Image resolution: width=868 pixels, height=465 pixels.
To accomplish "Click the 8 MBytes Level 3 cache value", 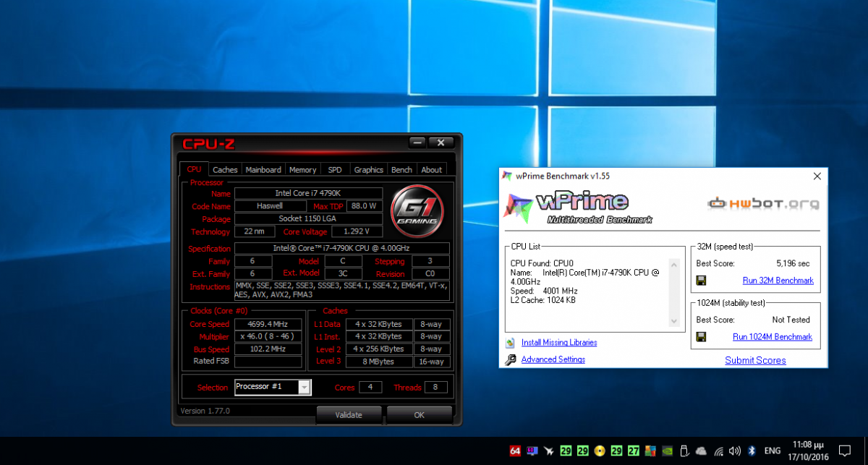I will point(378,362).
